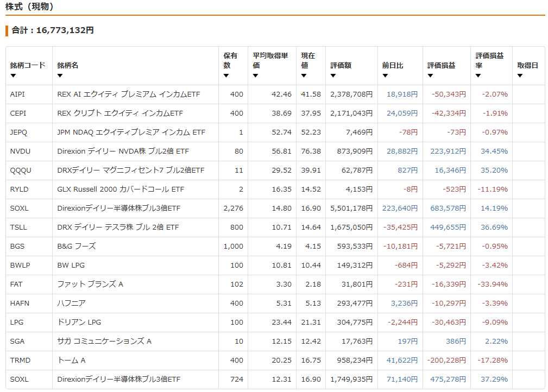Sort by 評価損益 column arrow
The image size is (548, 392).
pos(430,75)
